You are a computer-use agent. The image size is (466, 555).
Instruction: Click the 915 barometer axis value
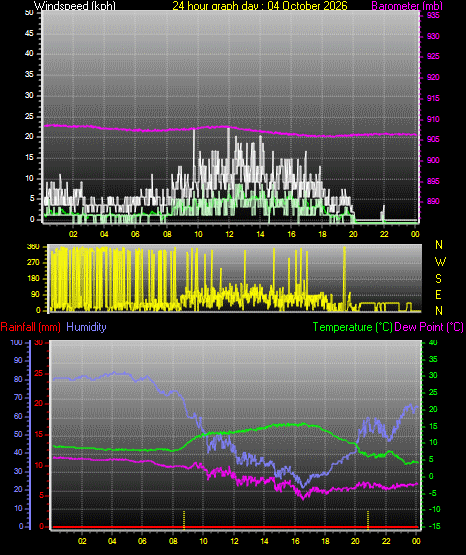tap(433, 98)
